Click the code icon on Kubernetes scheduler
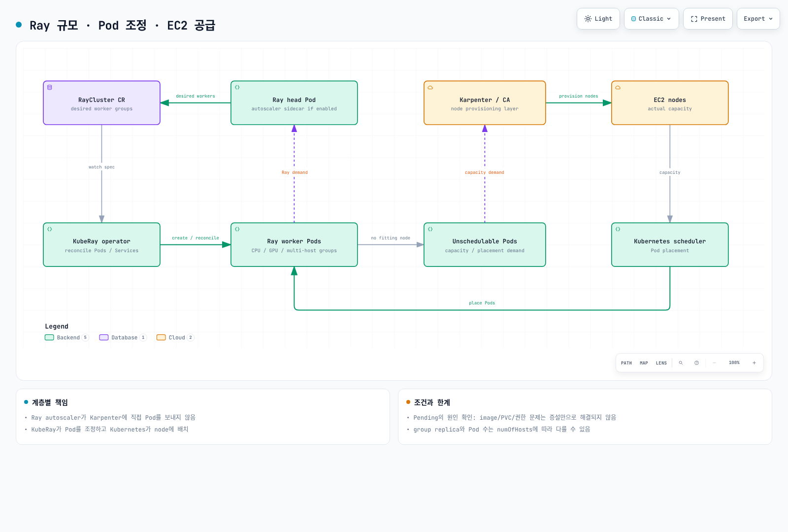Screen dimensions: 788x532 coord(618,229)
